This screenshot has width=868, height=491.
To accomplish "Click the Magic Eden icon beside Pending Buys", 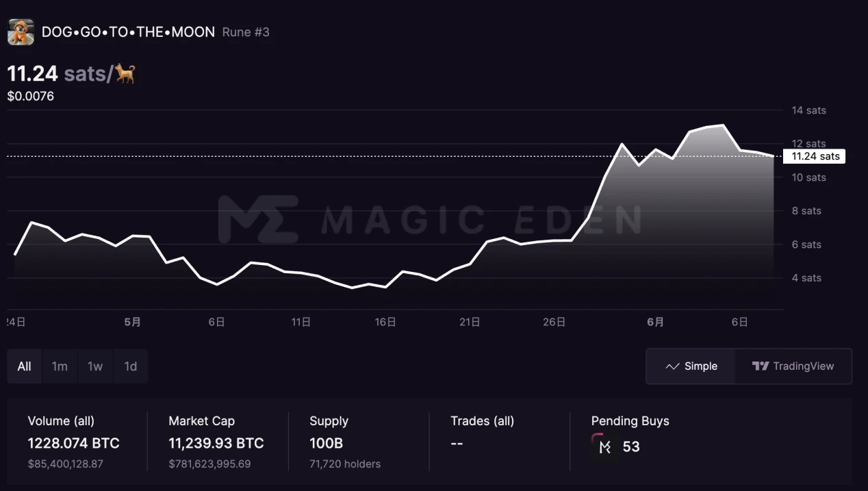I will point(604,446).
